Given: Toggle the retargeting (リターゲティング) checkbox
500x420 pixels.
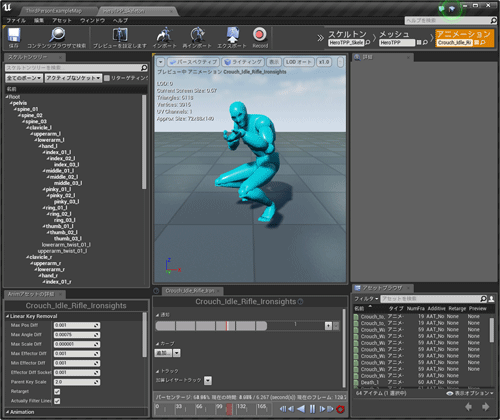Looking at the screenshot, I should [107, 78].
